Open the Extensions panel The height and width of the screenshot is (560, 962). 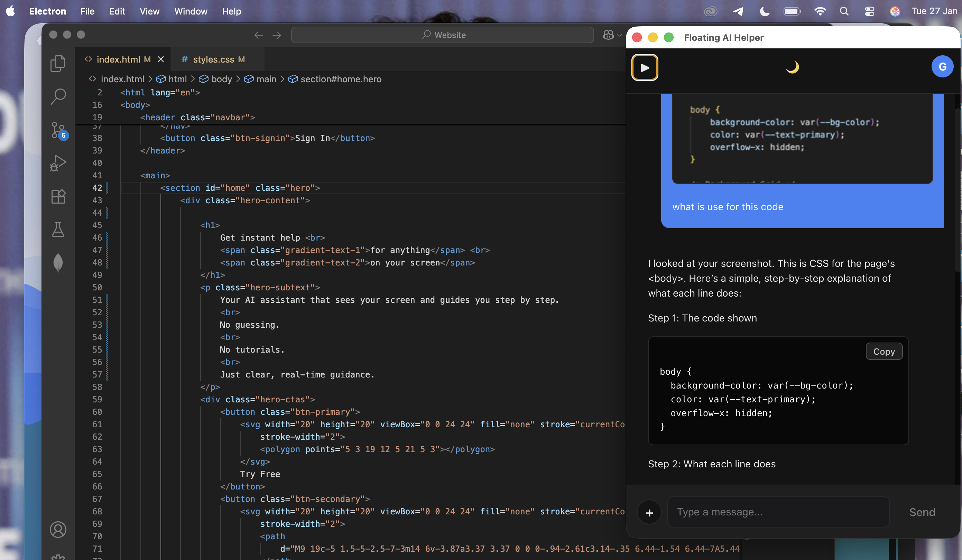click(x=58, y=196)
